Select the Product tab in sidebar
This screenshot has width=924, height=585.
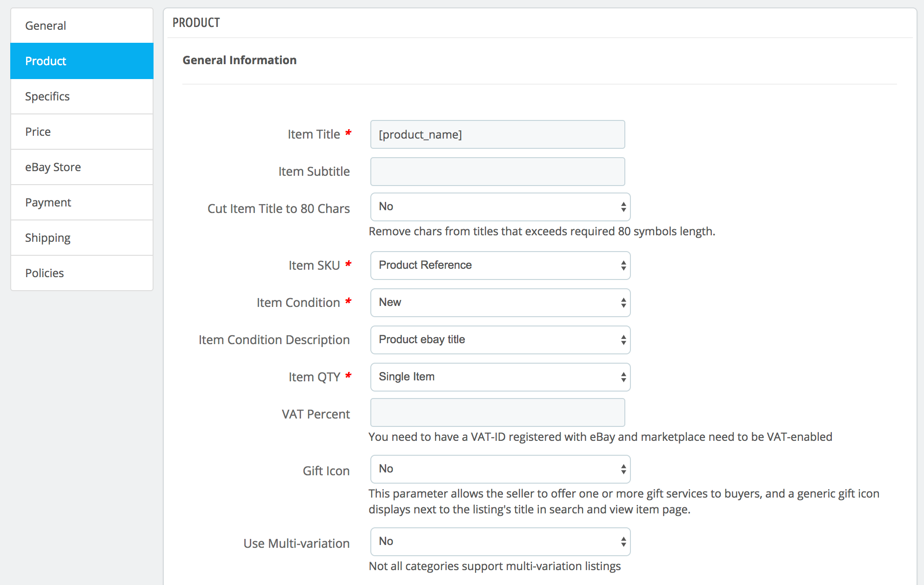pos(82,61)
